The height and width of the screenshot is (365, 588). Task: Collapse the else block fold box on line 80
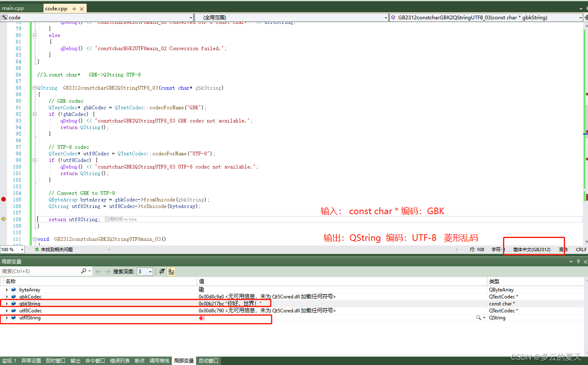click(x=34, y=35)
